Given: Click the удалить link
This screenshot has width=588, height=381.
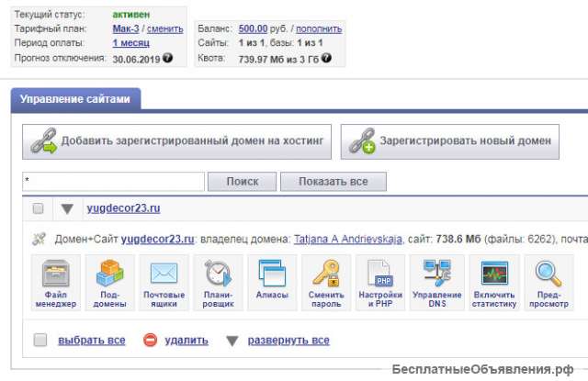Looking at the screenshot, I should tap(187, 341).
